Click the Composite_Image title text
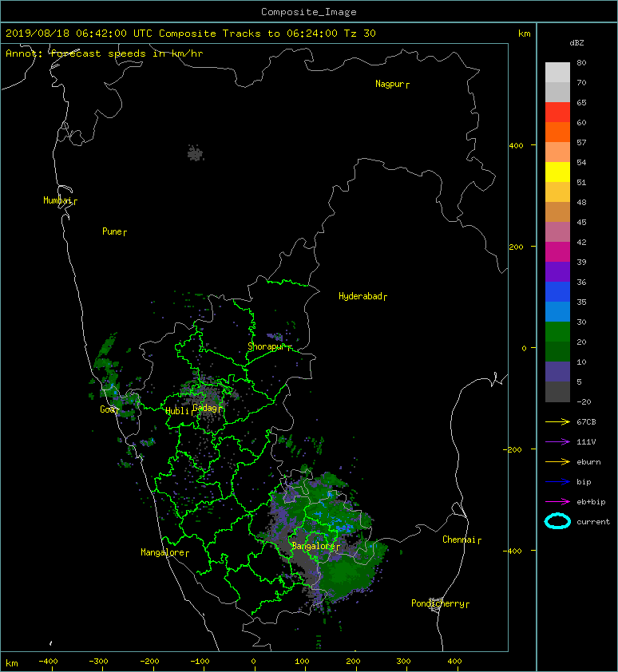The image size is (618, 672). coord(309,12)
